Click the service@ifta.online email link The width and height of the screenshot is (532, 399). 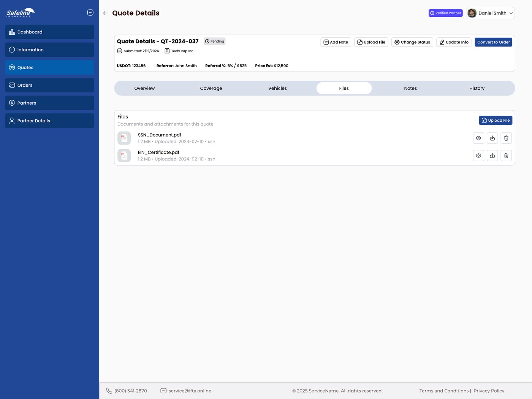click(x=190, y=391)
